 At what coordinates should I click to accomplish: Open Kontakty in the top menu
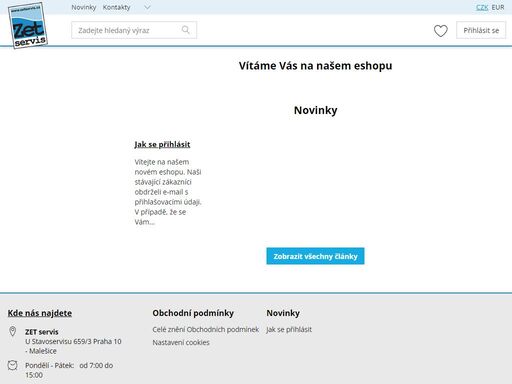(116, 7)
